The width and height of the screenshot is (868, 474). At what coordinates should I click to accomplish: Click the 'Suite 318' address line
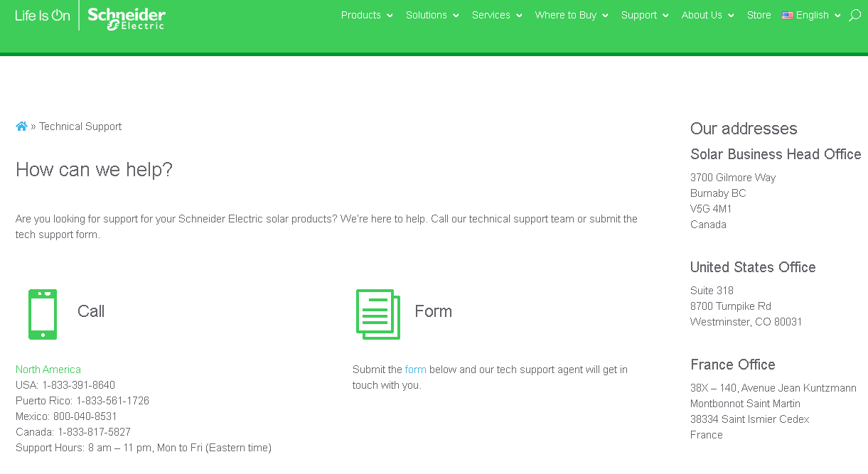click(x=712, y=291)
